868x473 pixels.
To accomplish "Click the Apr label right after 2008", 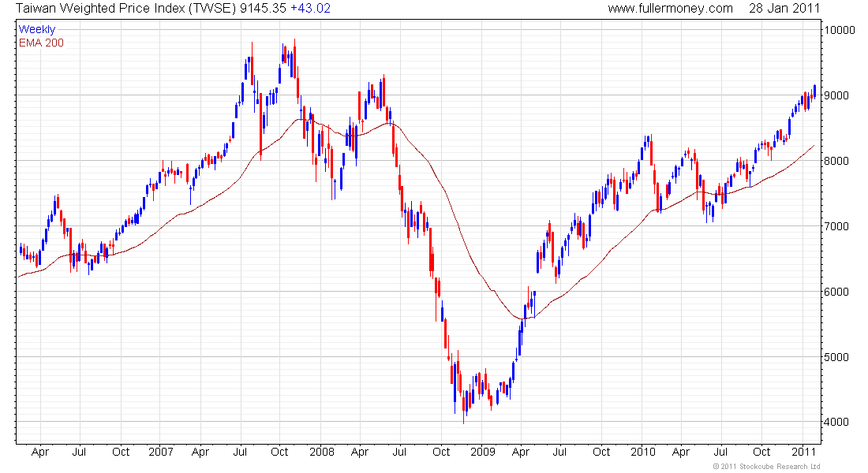I will pos(360,452).
